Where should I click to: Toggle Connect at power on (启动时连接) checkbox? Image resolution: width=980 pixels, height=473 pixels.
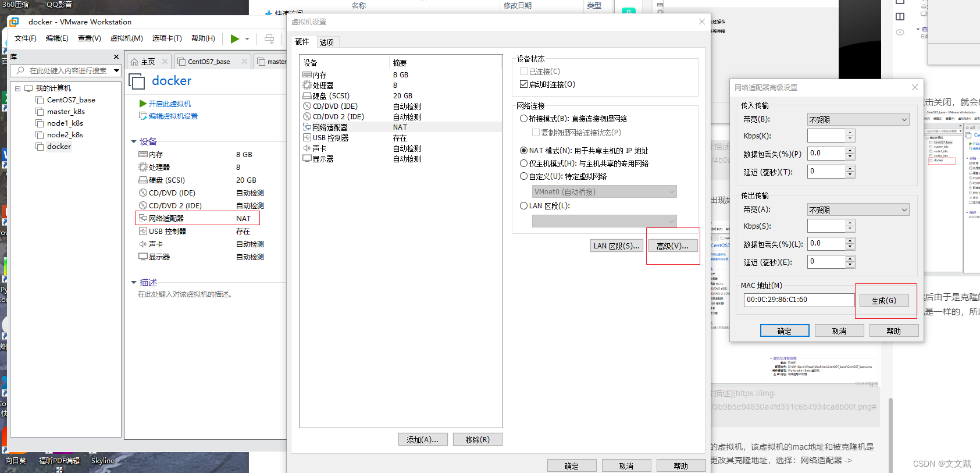point(523,84)
